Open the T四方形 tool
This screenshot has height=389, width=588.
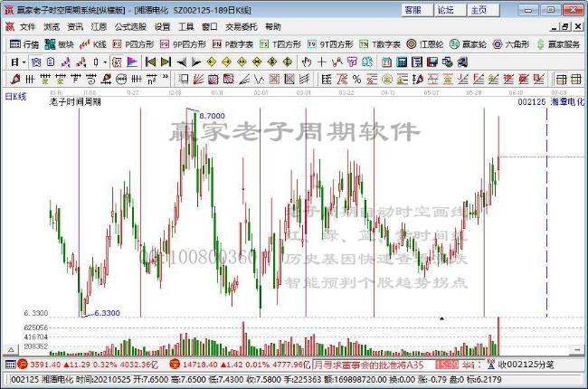click(280, 44)
